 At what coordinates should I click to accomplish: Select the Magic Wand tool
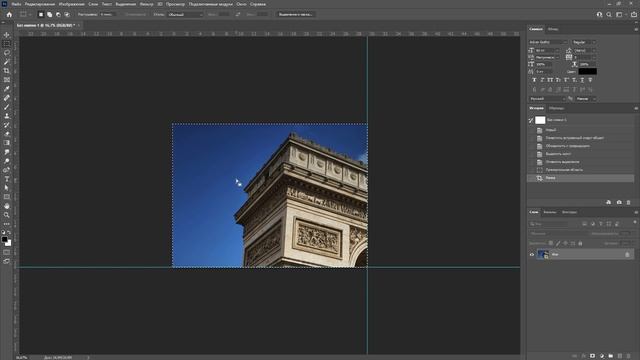[x=7, y=62]
